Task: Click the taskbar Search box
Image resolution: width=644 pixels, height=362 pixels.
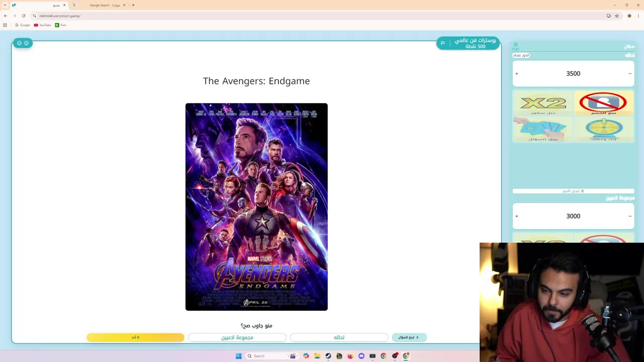Action: [x=272, y=356]
